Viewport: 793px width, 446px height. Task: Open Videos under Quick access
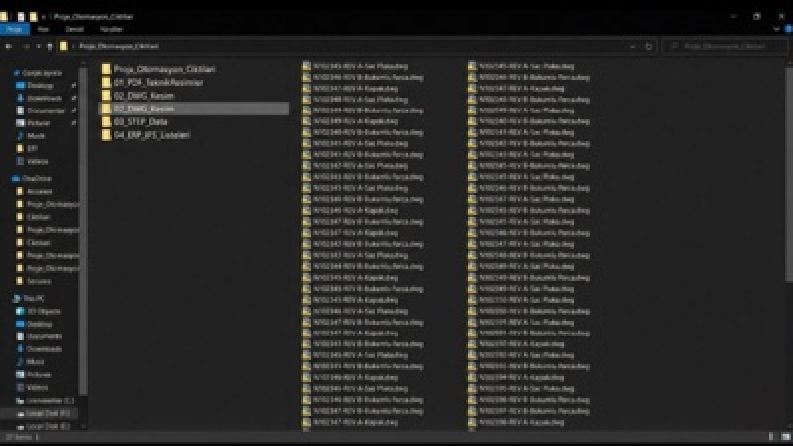[x=33, y=161]
